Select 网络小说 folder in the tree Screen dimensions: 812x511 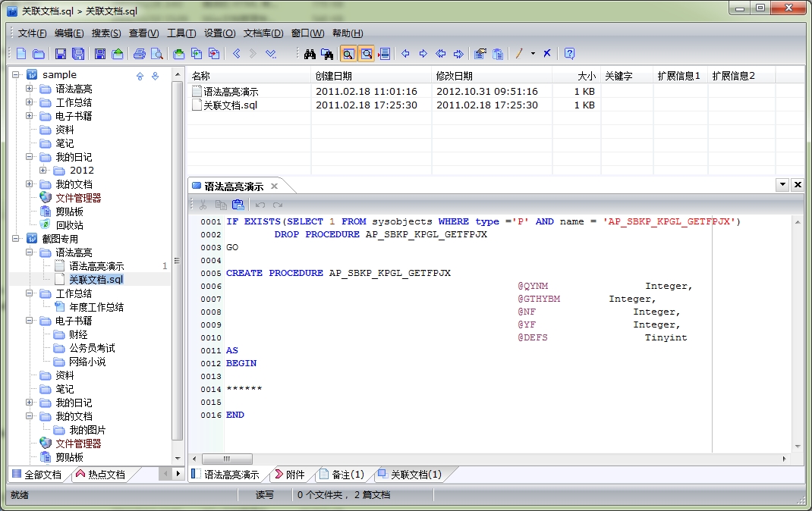pos(87,362)
